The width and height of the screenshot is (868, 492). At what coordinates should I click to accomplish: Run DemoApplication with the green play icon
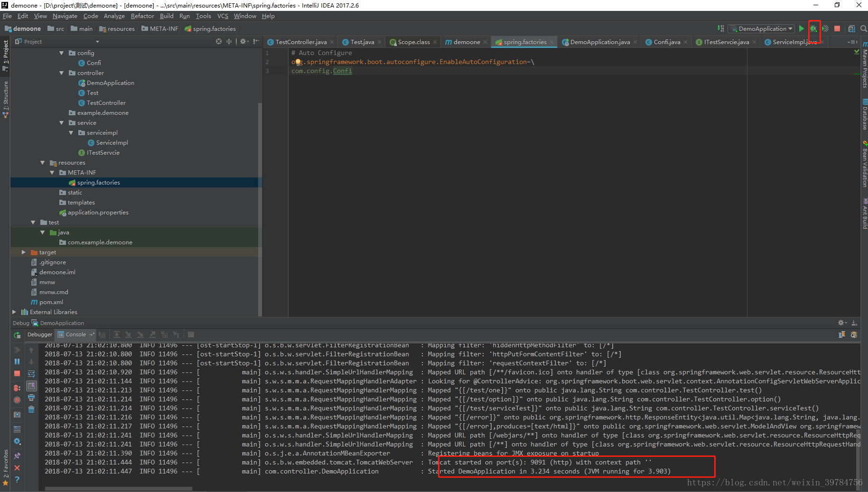(x=801, y=28)
